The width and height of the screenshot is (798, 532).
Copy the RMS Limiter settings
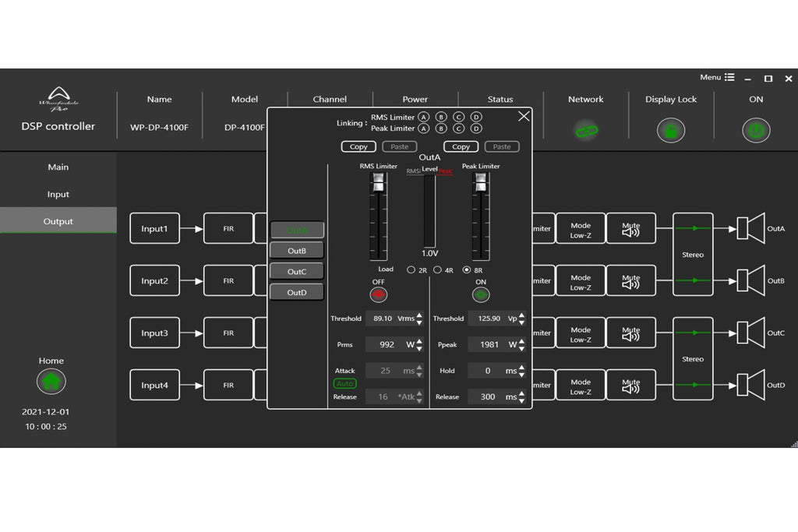pos(358,146)
